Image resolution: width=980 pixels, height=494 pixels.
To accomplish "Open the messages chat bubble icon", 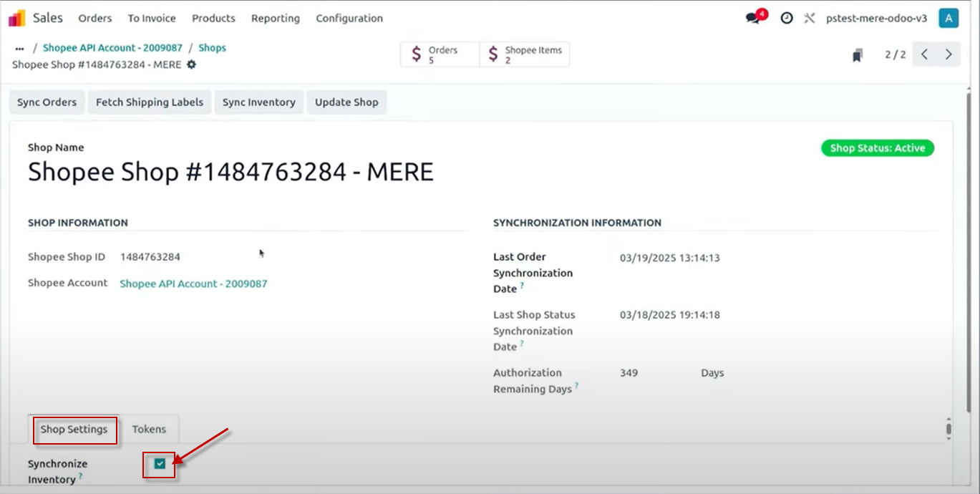I will [x=753, y=18].
